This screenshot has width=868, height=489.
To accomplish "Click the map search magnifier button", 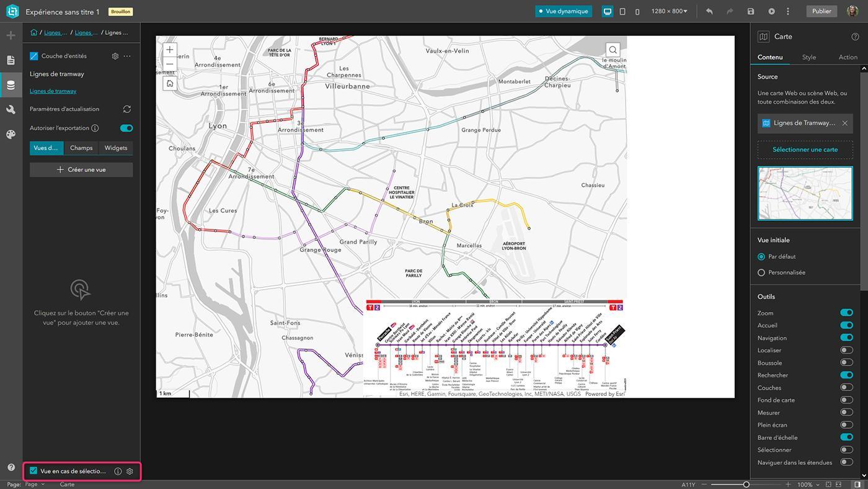I will (613, 50).
